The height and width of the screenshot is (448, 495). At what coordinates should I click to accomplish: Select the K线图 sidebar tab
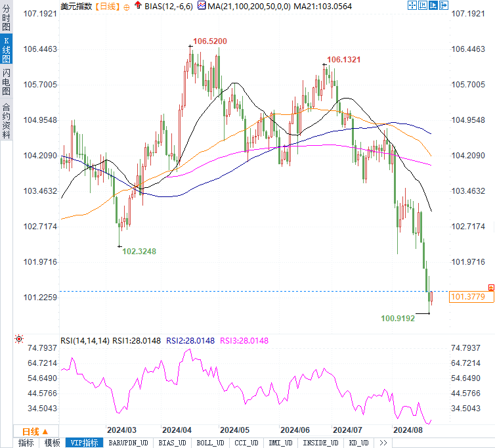click(7, 49)
